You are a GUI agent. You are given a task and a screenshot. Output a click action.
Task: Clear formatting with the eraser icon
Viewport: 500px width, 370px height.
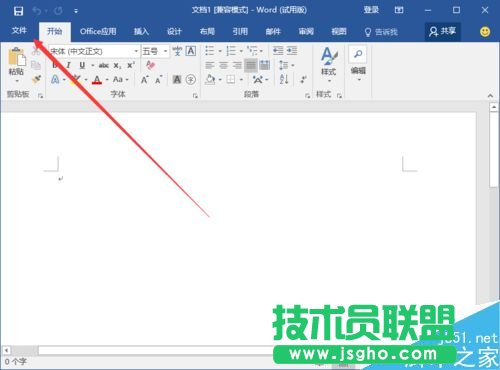pyautogui.click(x=150, y=65)
